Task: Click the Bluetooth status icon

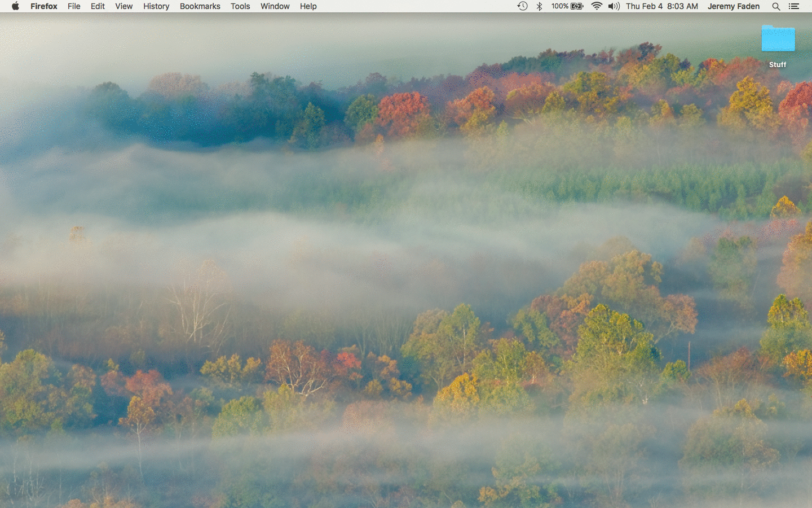Action: [x=539, y=6]
